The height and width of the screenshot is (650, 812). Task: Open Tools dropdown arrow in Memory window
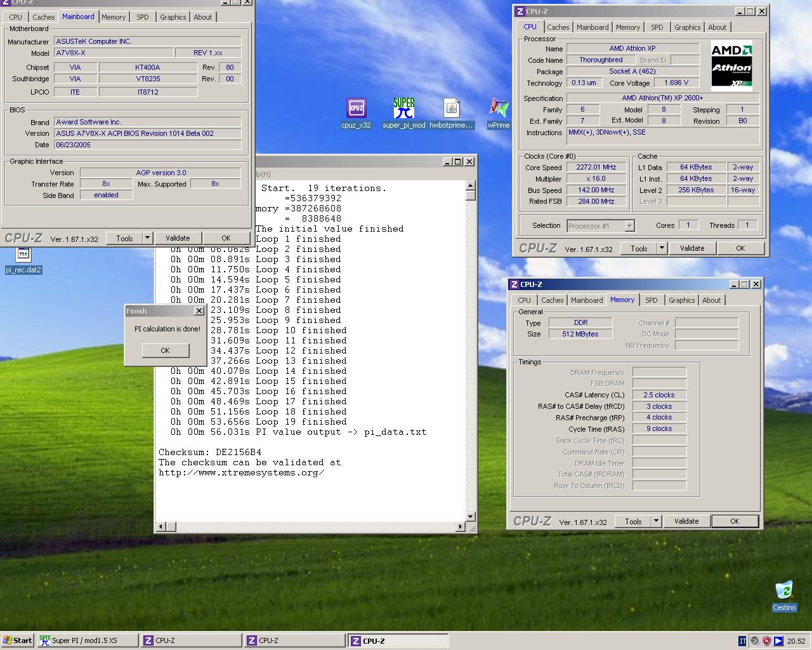pos(656,521)
